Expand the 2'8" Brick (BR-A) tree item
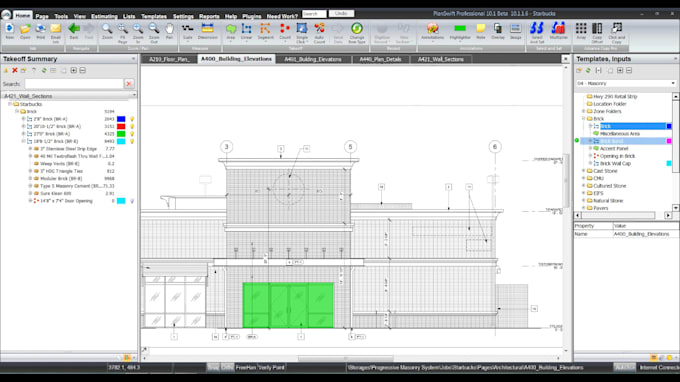Image resolution: width=680 pixels, height=382 pixels. [23, 119]
